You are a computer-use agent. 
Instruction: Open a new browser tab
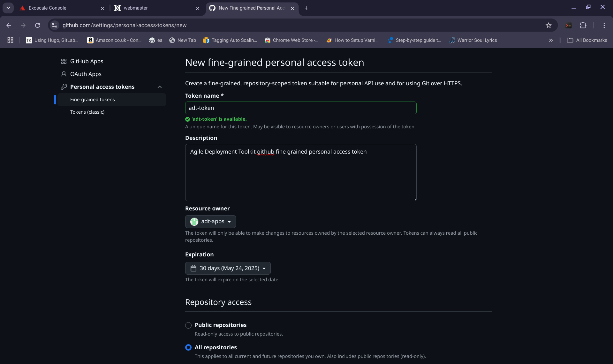[x=307, y=8]
